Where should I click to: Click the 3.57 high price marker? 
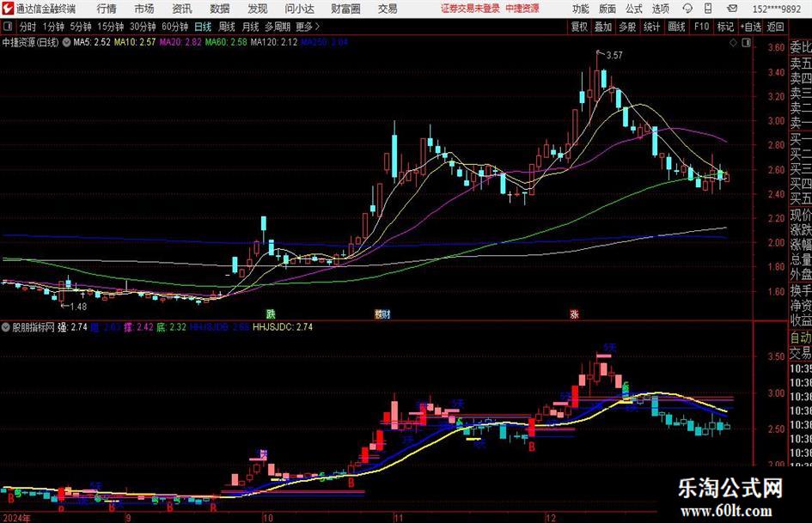click(x=614, y=56)
